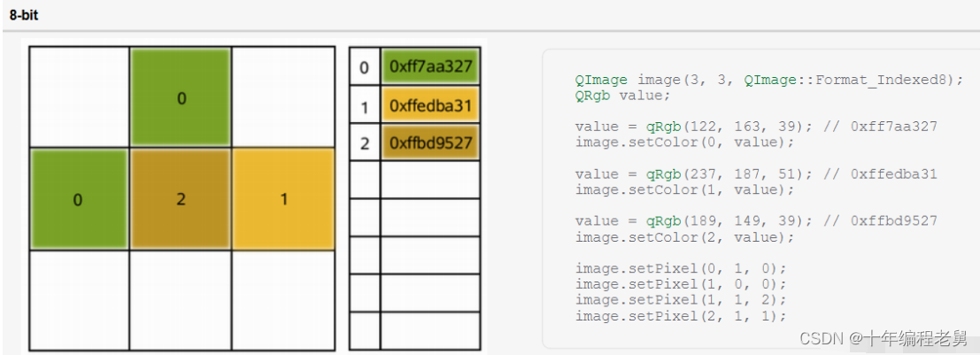
Task: Click green pixel cell 0 in grid's top row
Action: pos(181,97)
